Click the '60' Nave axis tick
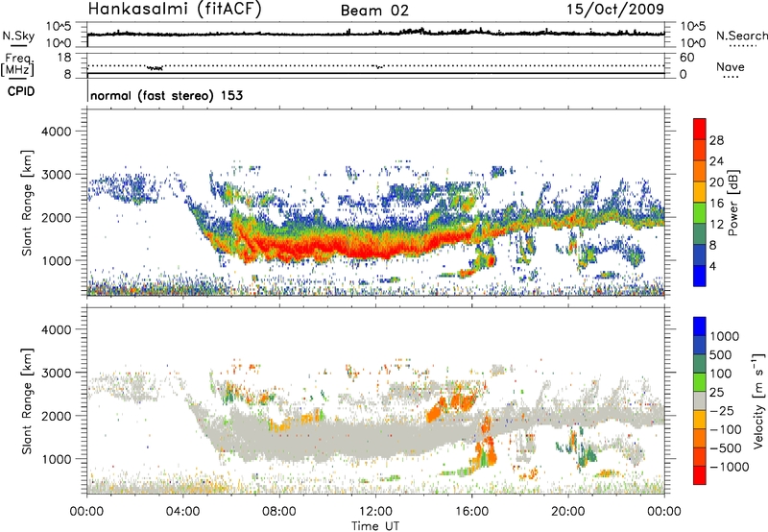The height and width of the screenshot is (532, 768). (x=686, y=58)
